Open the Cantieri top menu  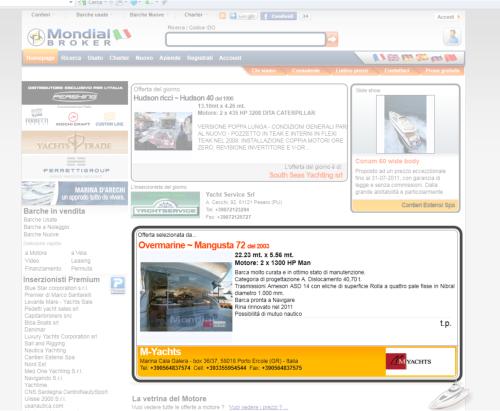(41, 15)
